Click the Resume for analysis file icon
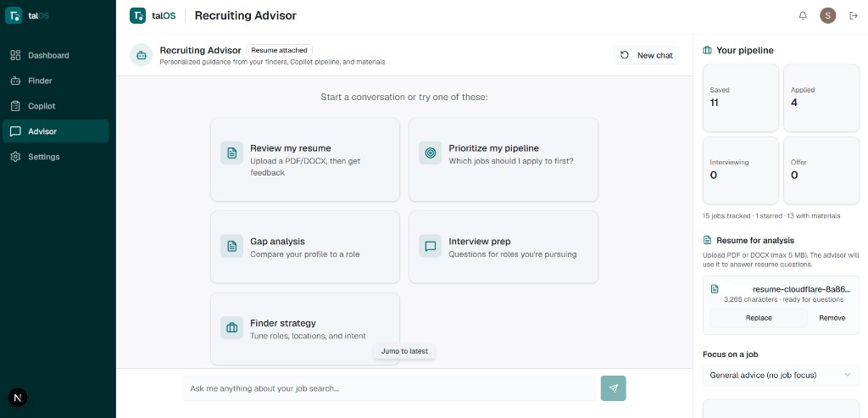The image size is (868, 418). (707, 240)
